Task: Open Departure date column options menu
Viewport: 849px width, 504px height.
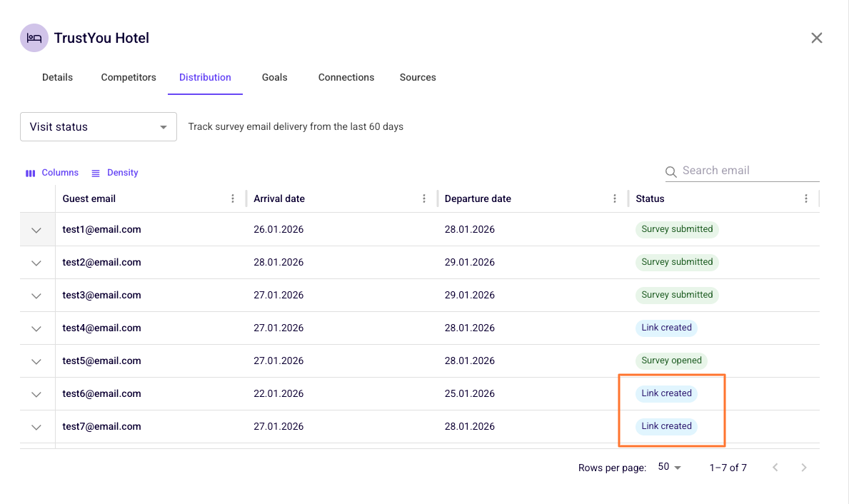Action: (x=615, y=198)
